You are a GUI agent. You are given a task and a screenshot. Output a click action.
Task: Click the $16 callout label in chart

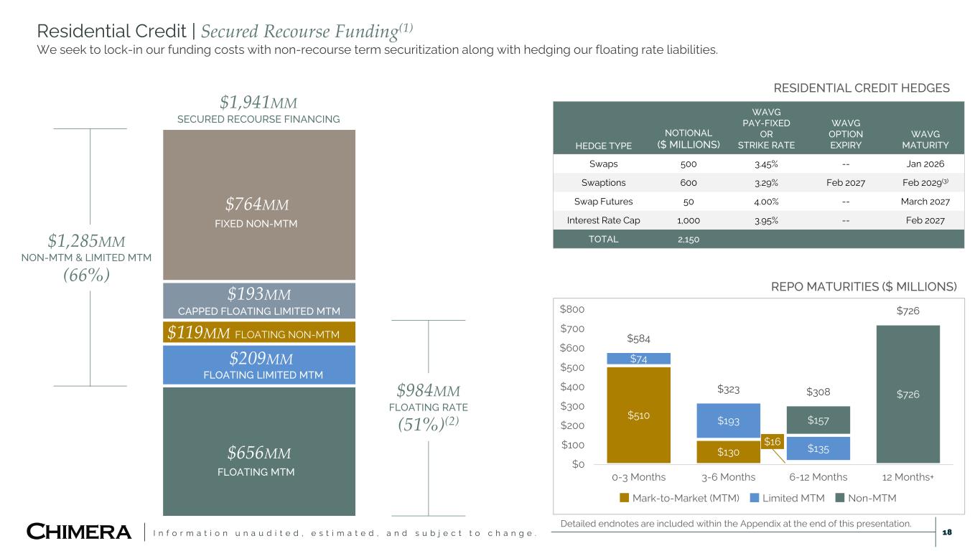tap(772, 441)
